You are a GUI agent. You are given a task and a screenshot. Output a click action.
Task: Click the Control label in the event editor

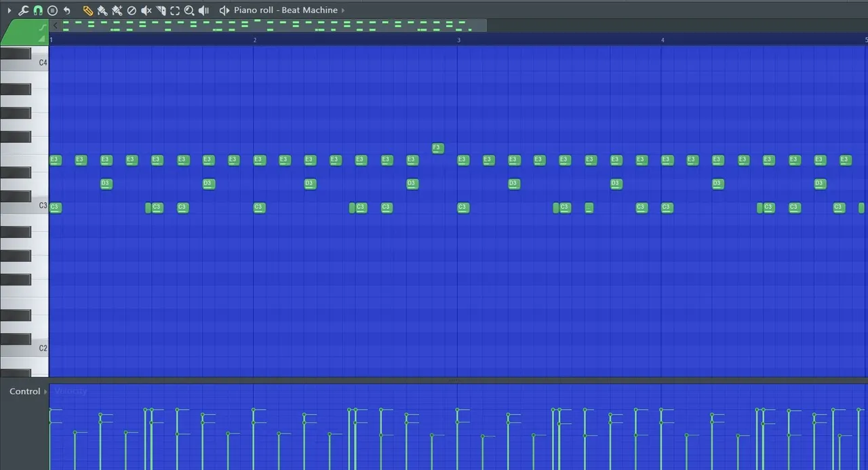coord(24,391)
